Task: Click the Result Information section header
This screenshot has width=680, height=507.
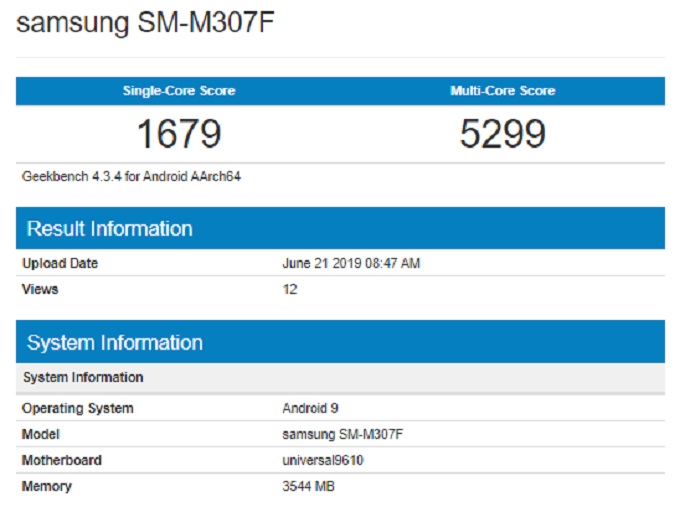Action: (110, 229)
